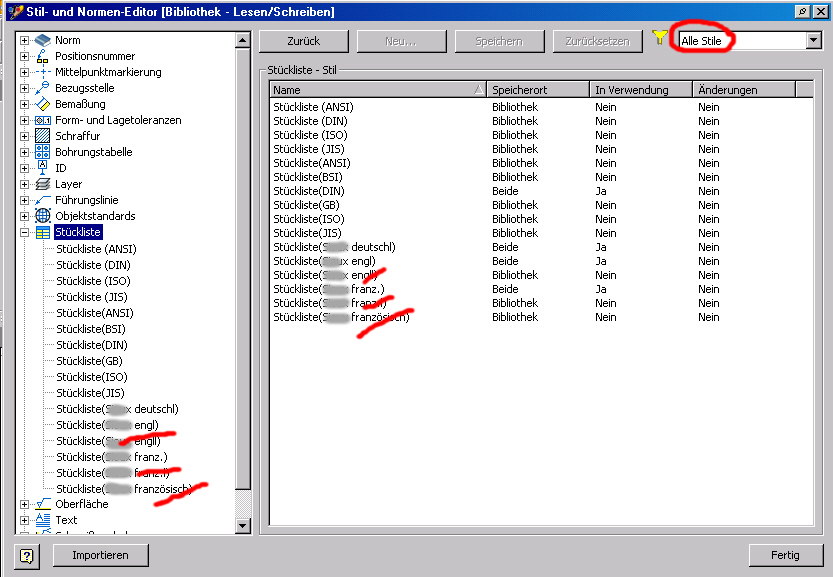Click the Speichern button
This screenshot has height=577, width=833.
click(499, 41)
